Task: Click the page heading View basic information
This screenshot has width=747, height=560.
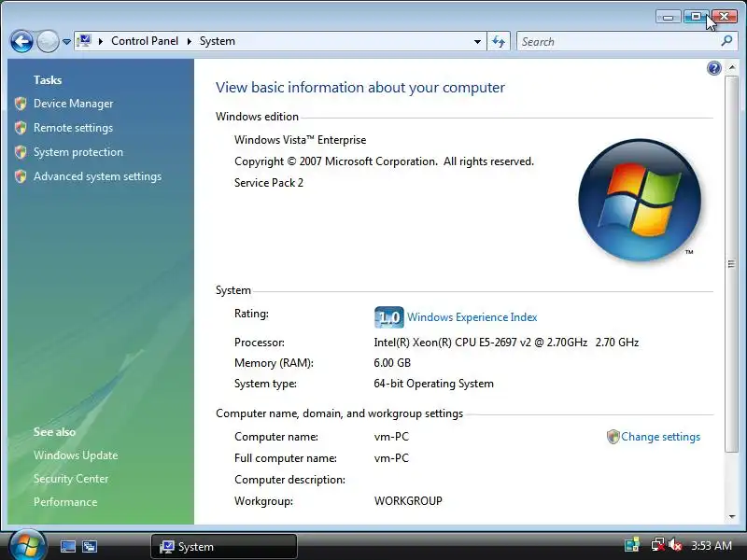Action: pyautogui.click(x=360, y=88)
